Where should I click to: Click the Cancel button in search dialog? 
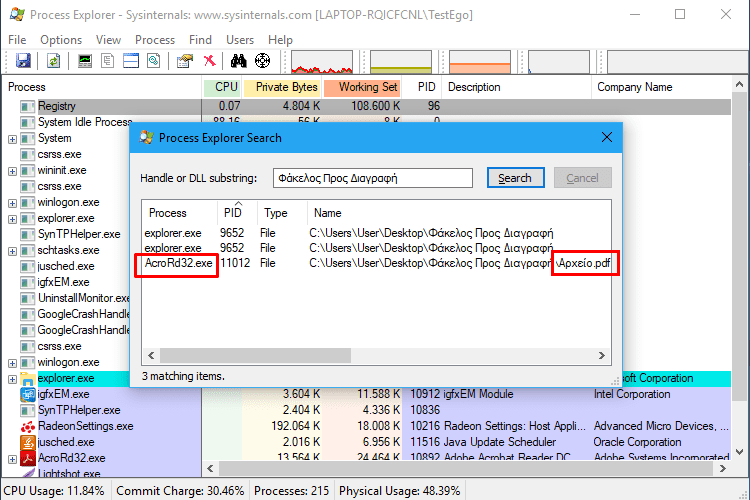pos(582,178)
